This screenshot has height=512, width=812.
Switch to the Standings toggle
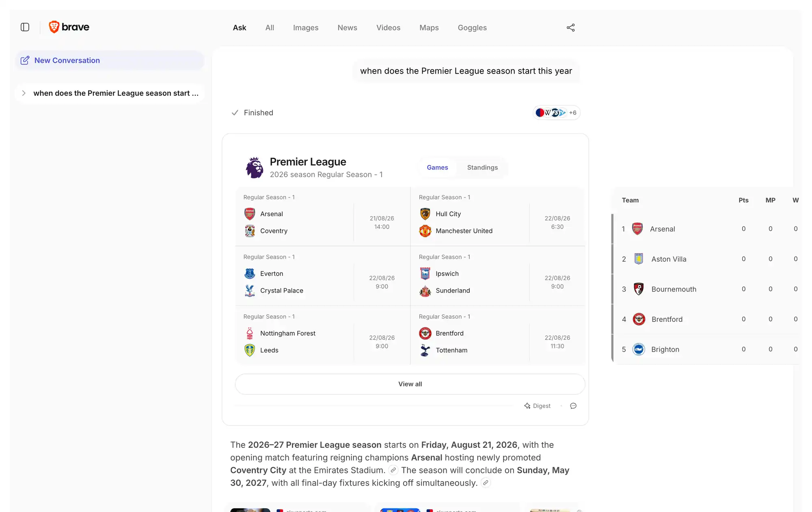click(482, 167)
